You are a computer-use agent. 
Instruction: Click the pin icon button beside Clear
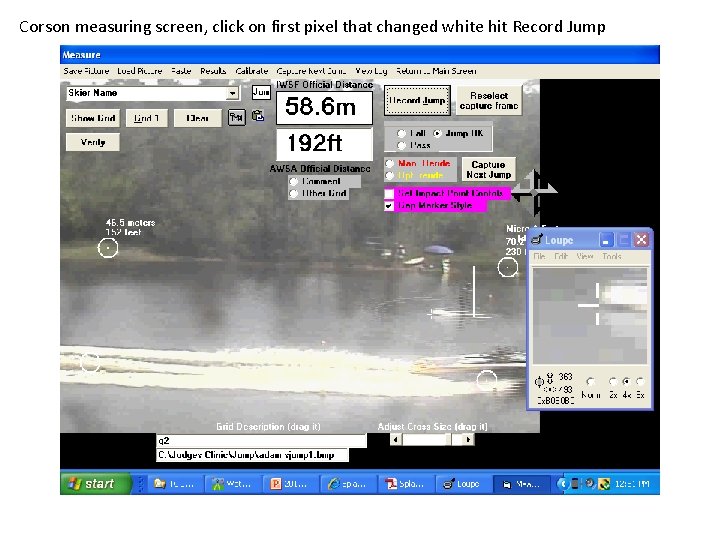[236, 118]
